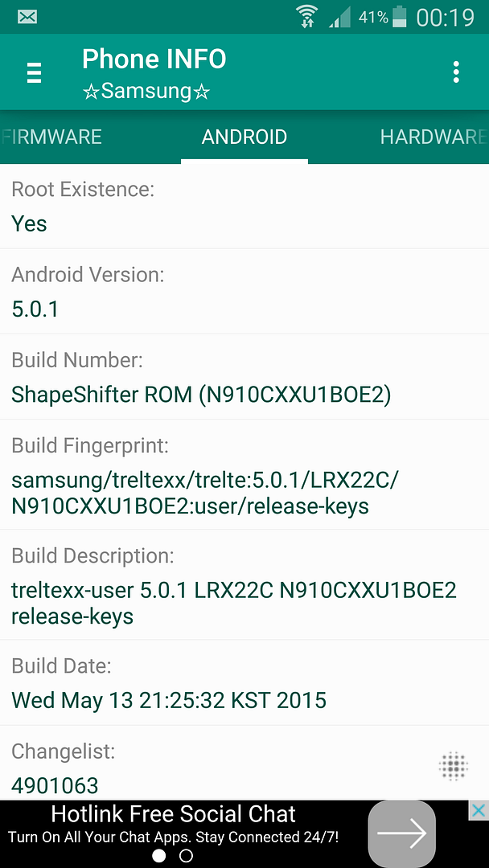Tap the Changelist 4901063 row

[217, 768]
